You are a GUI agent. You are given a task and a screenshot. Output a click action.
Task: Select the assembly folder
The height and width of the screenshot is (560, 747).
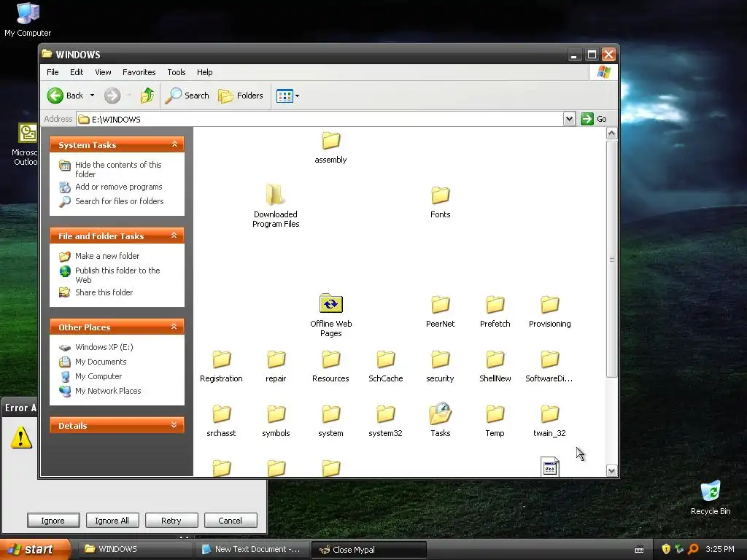click(x=330, y=147)
